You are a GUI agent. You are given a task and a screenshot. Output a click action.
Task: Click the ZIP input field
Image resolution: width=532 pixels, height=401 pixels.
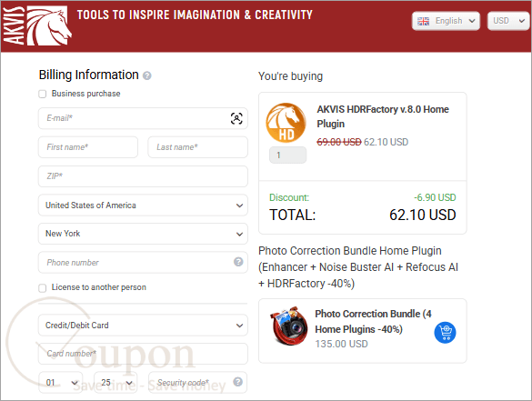pos(143,176)
